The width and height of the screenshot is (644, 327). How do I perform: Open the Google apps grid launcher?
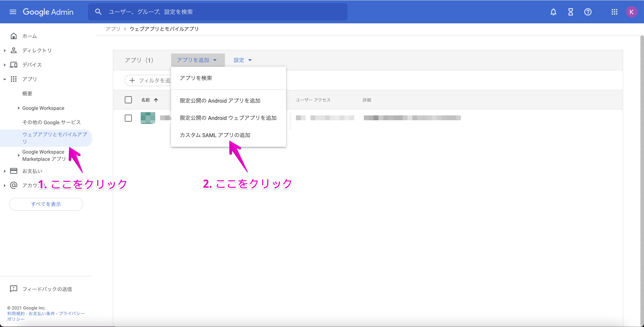tap(614, 12)
